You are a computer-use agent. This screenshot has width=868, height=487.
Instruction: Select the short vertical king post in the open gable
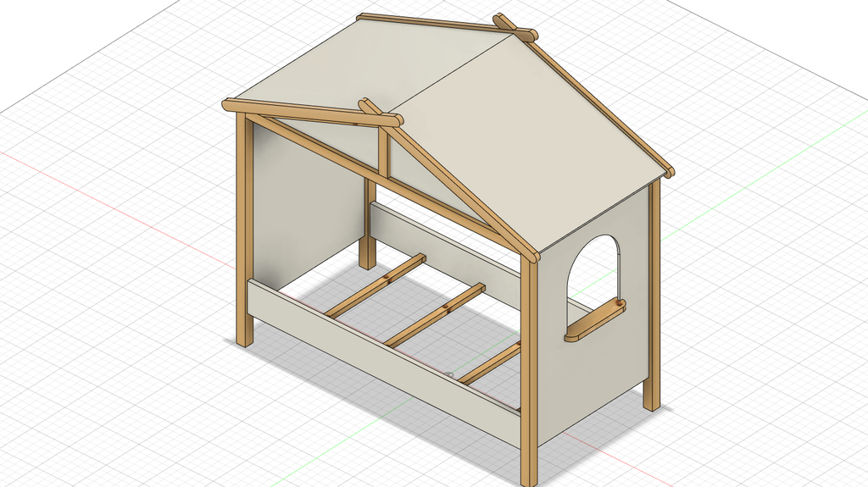[x=384, y=151]
